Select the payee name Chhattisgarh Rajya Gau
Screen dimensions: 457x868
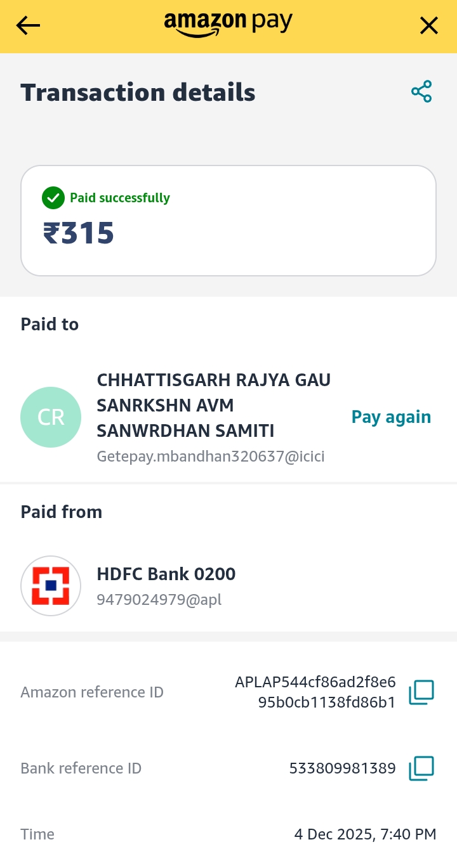(213, 406)
